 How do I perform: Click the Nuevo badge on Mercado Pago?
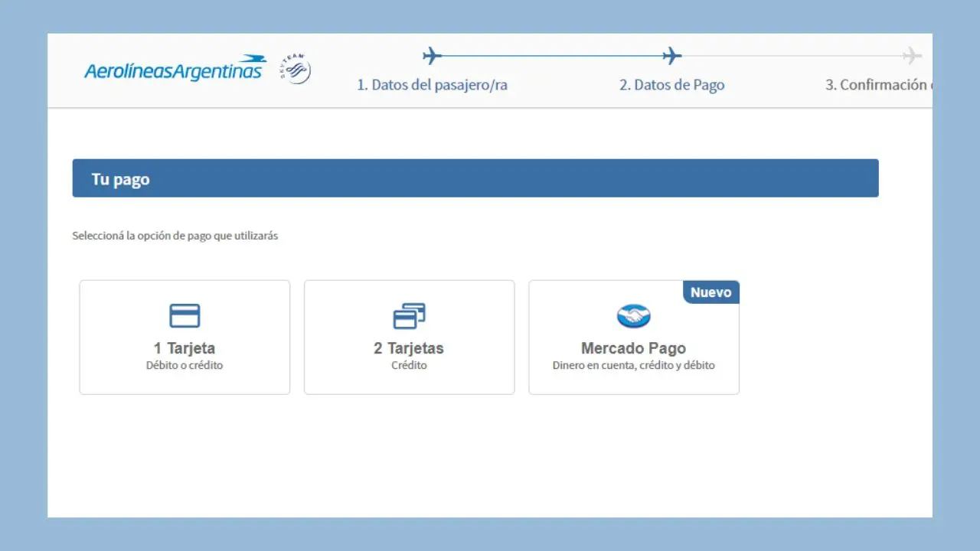[711, 292]
